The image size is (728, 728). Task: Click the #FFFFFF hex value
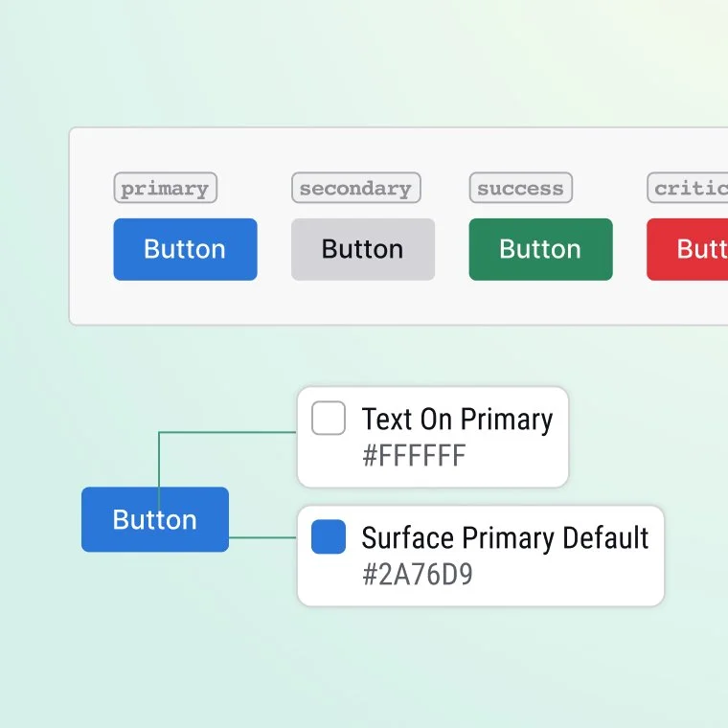pyautogui.click(x=414, y=455)
